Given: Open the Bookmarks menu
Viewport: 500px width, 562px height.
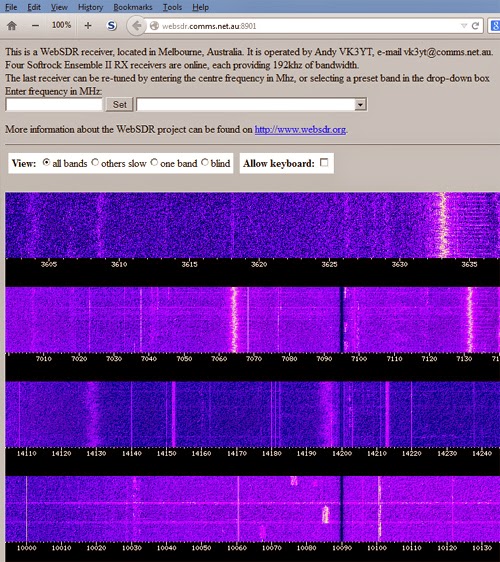Looking at the screenshot, I should [x=133, y=7].
